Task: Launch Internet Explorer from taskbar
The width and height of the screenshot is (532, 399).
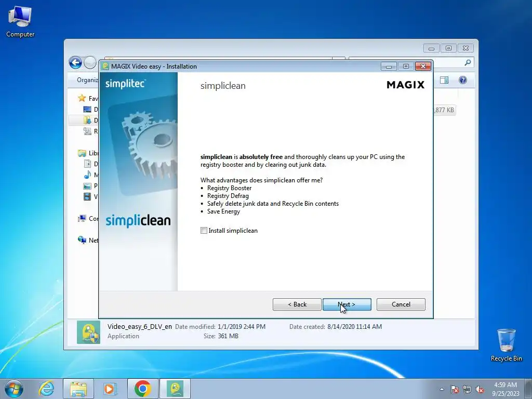Action: [x=46, y=389]
